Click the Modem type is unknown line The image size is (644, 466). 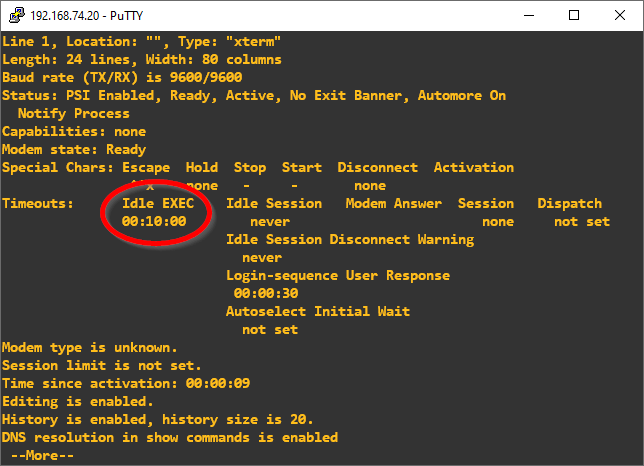tap(90, 348)
